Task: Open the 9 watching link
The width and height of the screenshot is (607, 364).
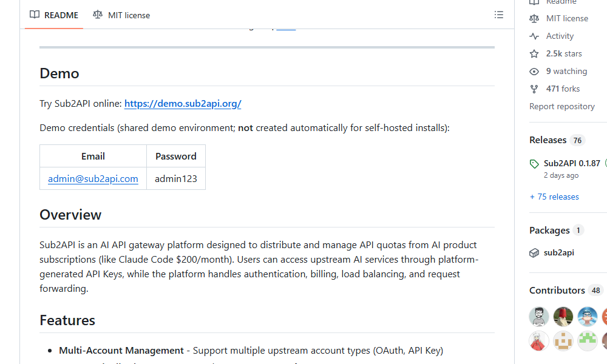Action: 566,71
